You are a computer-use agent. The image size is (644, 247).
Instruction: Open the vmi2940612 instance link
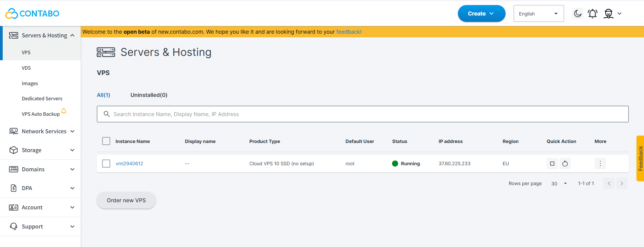point(129,164)
